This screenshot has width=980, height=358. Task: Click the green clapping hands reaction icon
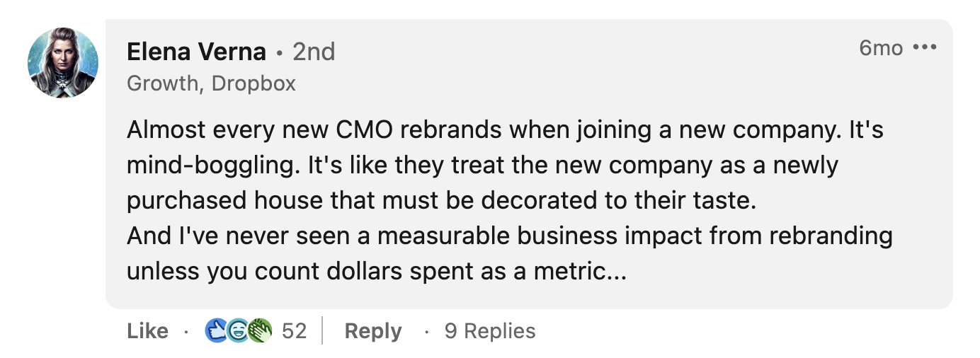[260, 330]
